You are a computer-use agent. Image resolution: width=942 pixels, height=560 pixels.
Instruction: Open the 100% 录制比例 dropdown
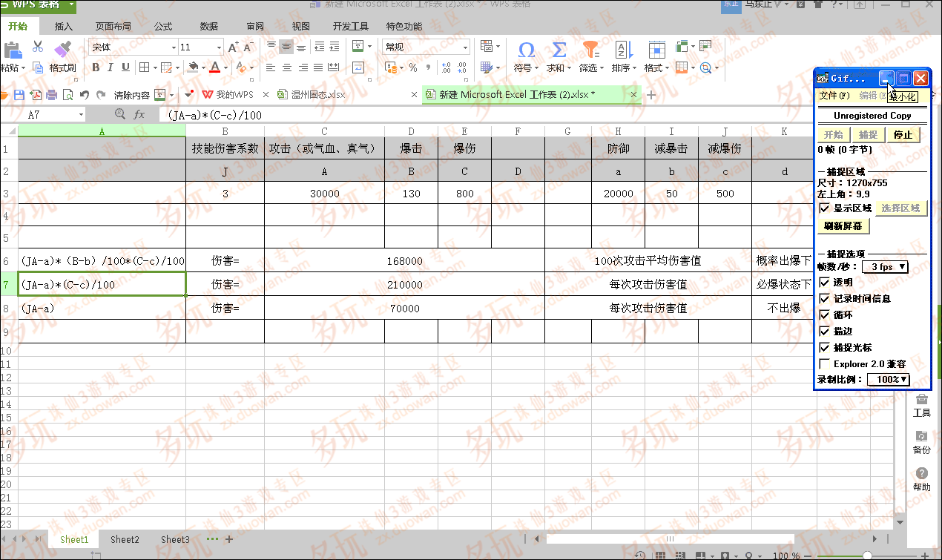coord(889,379)
